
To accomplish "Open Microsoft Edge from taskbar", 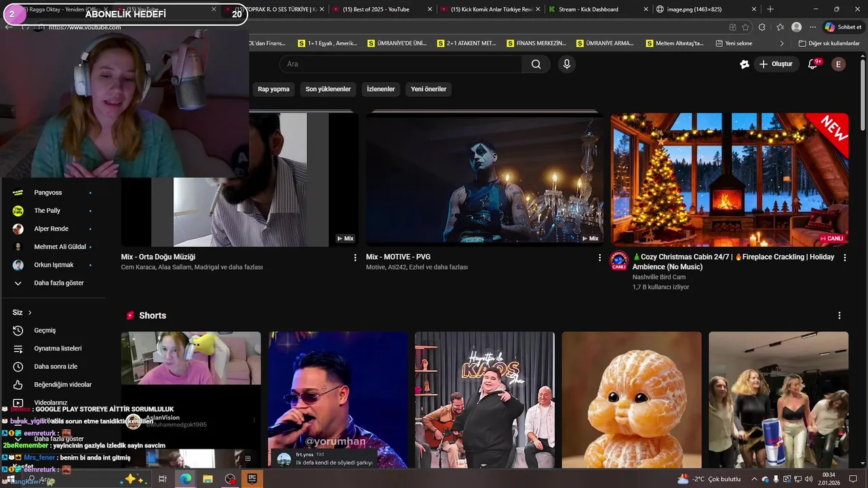I will [x=185, y=479].
